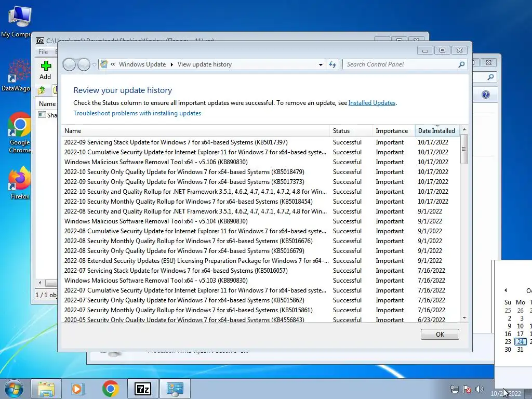Select the 2022-10 Cumulative Security Update for Internet Explorer row

click(261, 152)
